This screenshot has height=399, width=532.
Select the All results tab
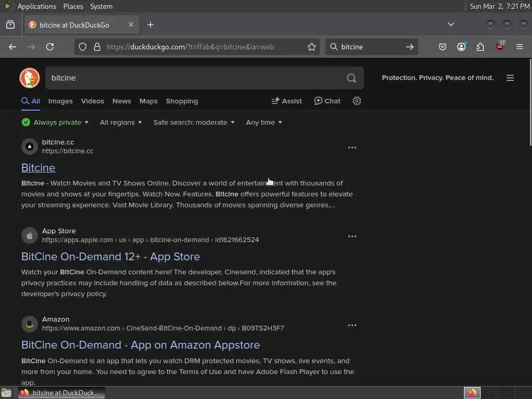[31, 101]
